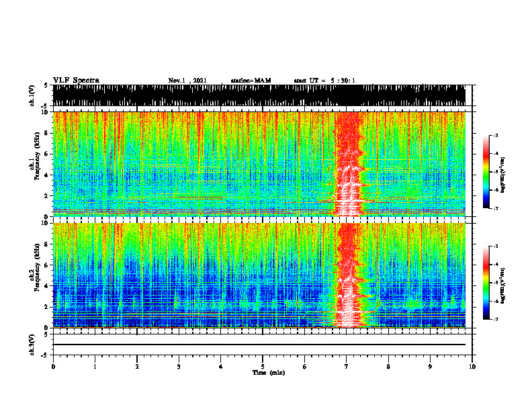Click the 'station=MAM' header label
532x411 pixels.
(x=251, y=81)
